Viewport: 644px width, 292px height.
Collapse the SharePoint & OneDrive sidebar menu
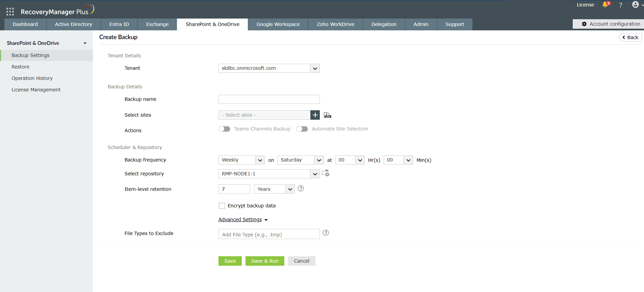coord(85,43)
